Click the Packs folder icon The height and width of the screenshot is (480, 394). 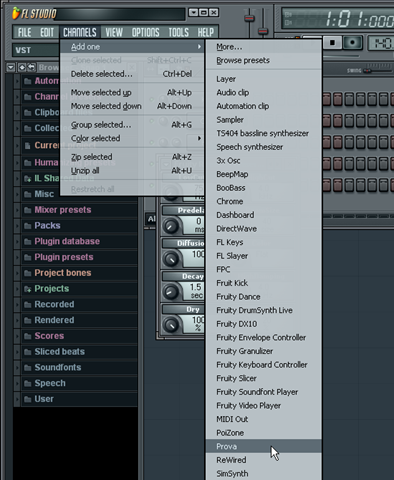click(x=28, y=226)
